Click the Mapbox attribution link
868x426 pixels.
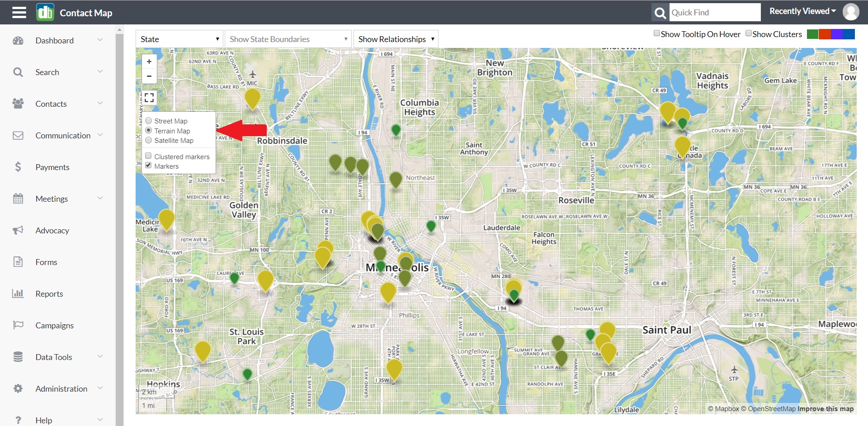click(723, 409)
